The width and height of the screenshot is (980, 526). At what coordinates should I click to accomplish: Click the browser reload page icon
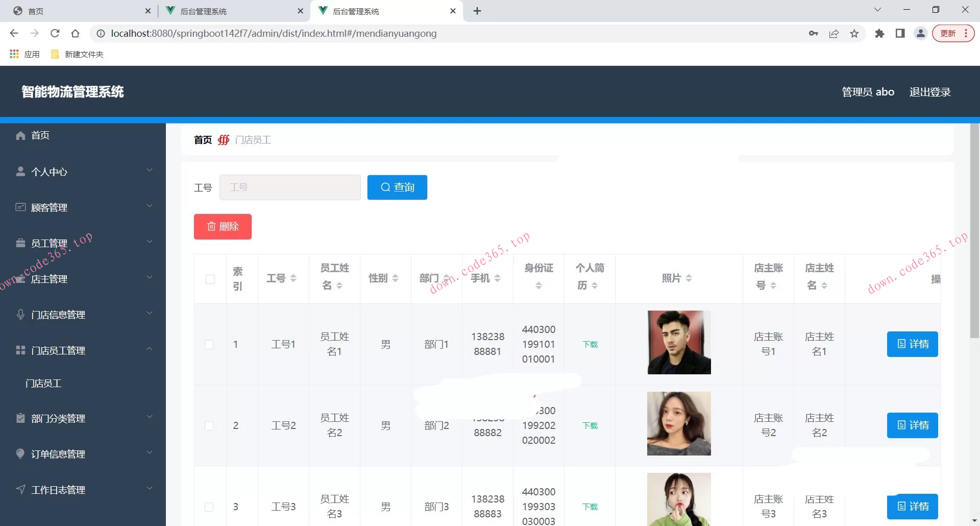[x=55, y=34]
